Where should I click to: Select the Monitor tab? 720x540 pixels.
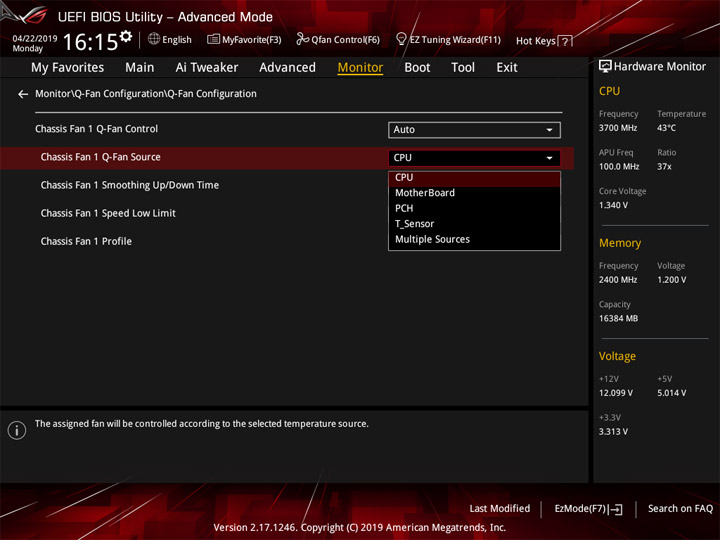[360, 68]
